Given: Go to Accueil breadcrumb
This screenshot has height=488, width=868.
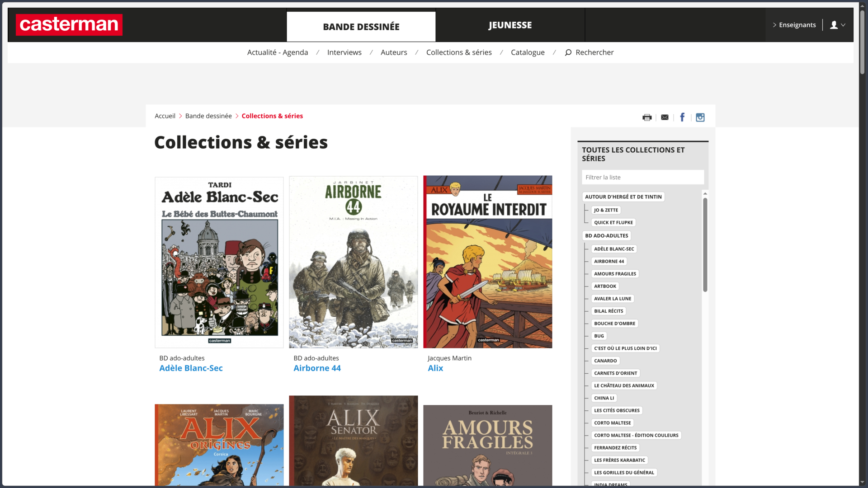Looking at the screenshot, I should [165, 116].
